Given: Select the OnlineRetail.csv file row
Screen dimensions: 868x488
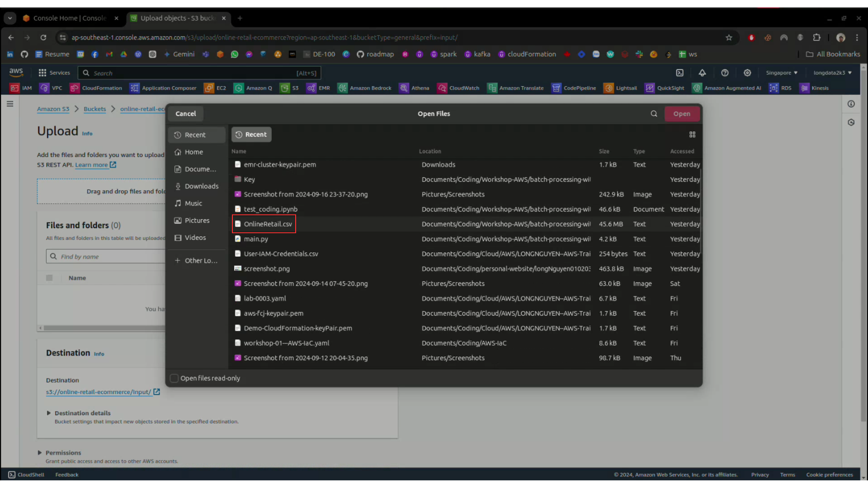Looking at the screenshot, I should 268,224.
